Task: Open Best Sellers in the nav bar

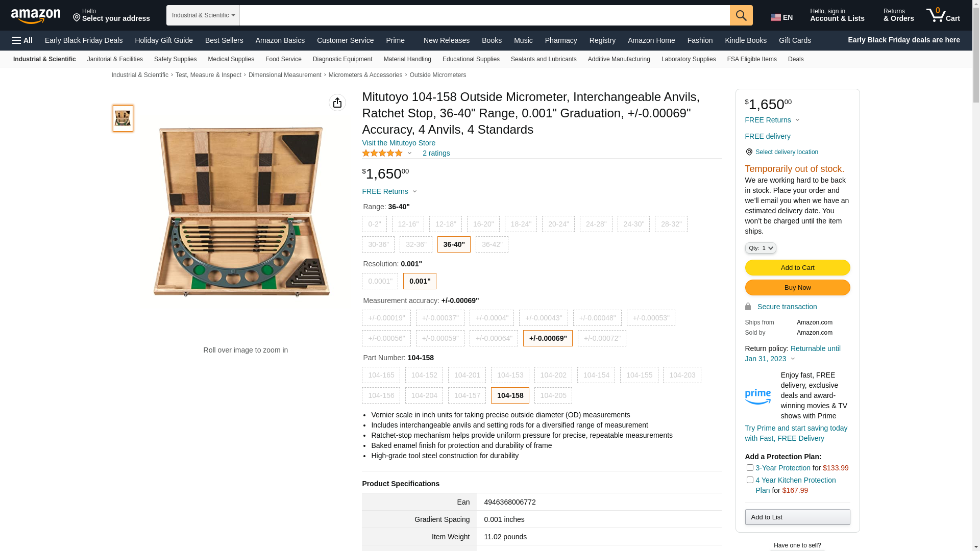Action: (x=224, y=40)
